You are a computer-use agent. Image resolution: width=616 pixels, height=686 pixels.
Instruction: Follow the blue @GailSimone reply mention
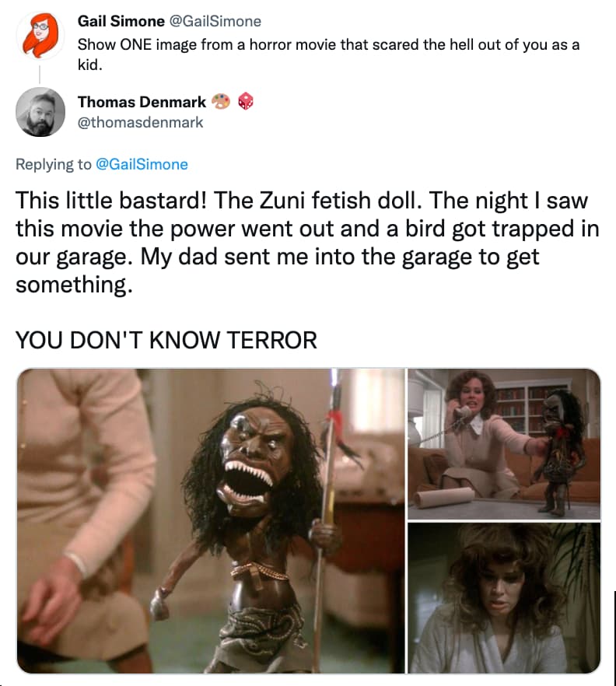tap(142, 164)
